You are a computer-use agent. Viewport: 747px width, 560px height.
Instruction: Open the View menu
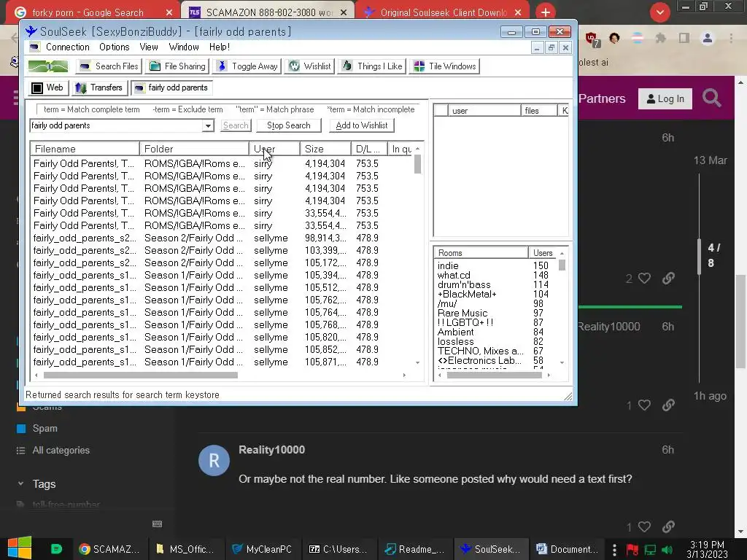point(149,47)
